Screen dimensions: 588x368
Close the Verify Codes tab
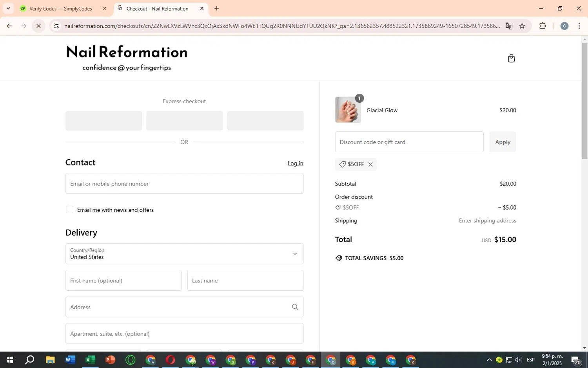[x=105, y=8]
